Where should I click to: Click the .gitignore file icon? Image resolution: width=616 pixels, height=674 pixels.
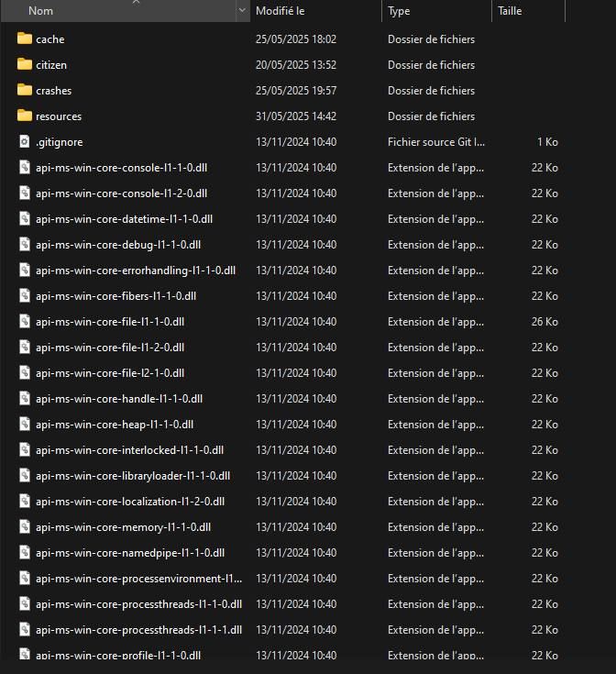(x=25, y=142)
